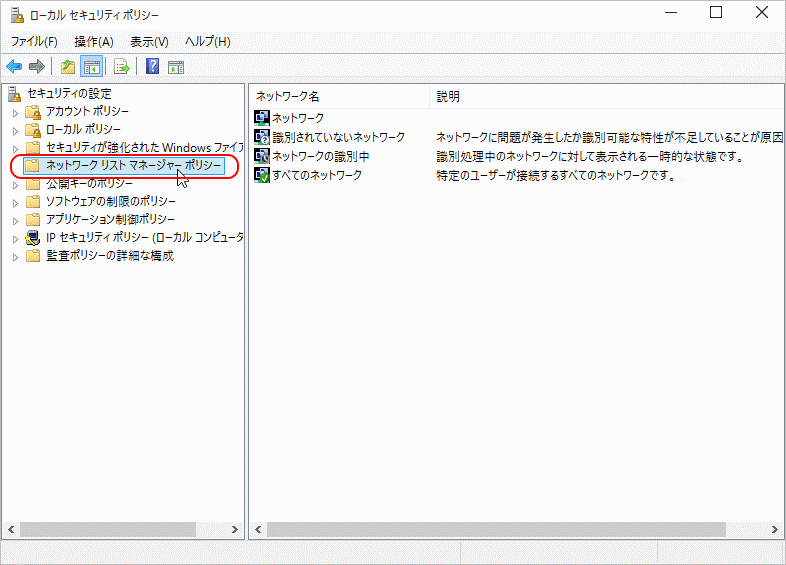
Task: Click the 公開キーのポリシー folder icon
Action: 33,183
